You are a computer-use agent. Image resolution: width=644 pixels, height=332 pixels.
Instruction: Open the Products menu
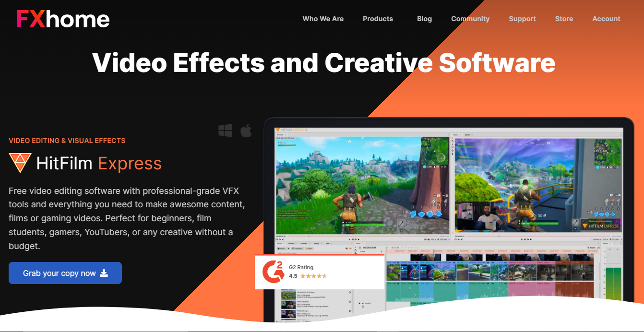click(378, 19)
